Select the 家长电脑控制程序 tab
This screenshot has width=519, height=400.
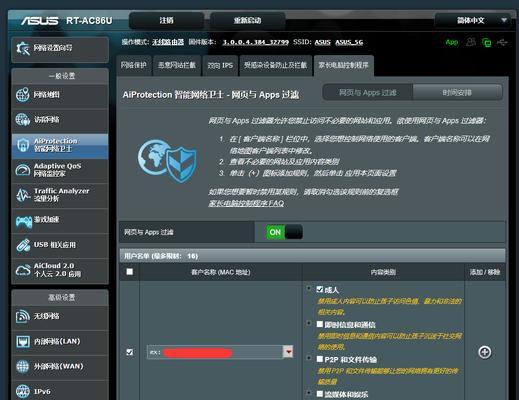click(x=343, y=65)
